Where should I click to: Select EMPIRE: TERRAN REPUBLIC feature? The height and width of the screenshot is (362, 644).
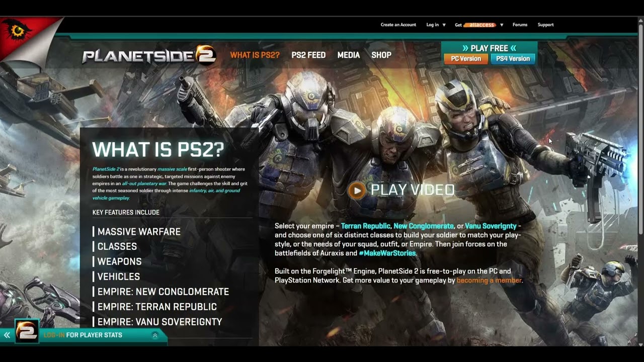click(x=157, y=307)
